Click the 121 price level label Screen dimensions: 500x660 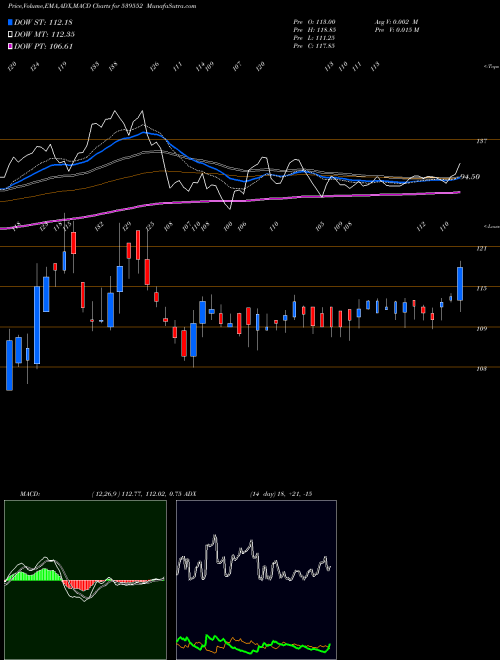point(482,249)
